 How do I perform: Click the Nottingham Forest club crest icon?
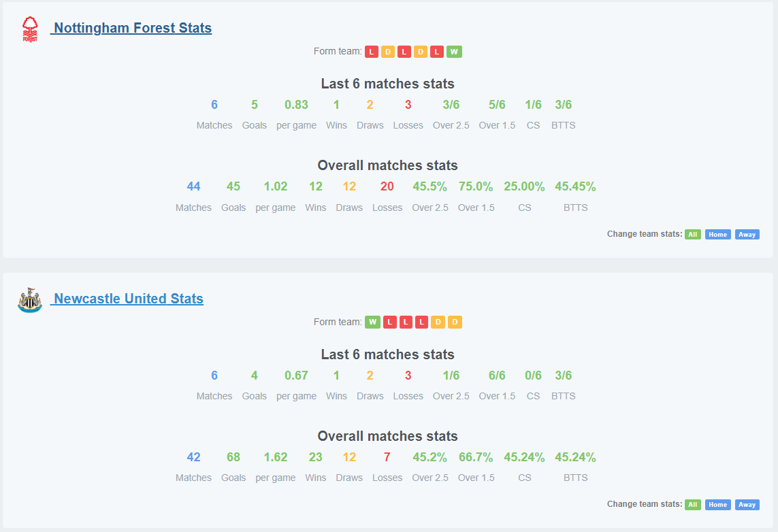click(30, 29)
